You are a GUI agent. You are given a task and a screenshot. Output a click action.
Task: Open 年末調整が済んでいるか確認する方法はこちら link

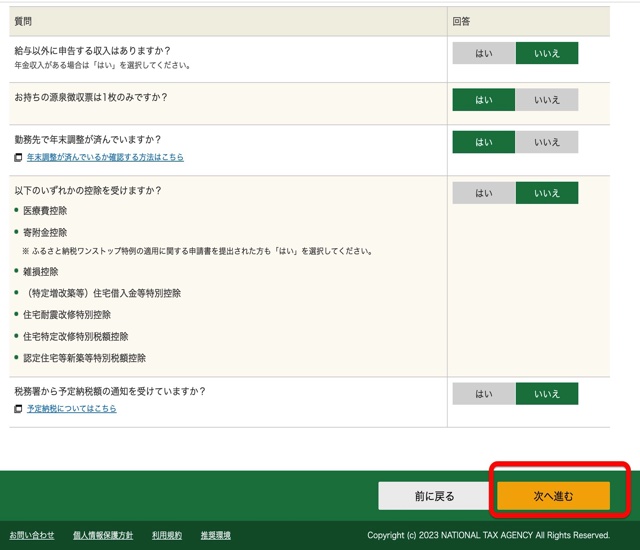[x=105, y=158]
